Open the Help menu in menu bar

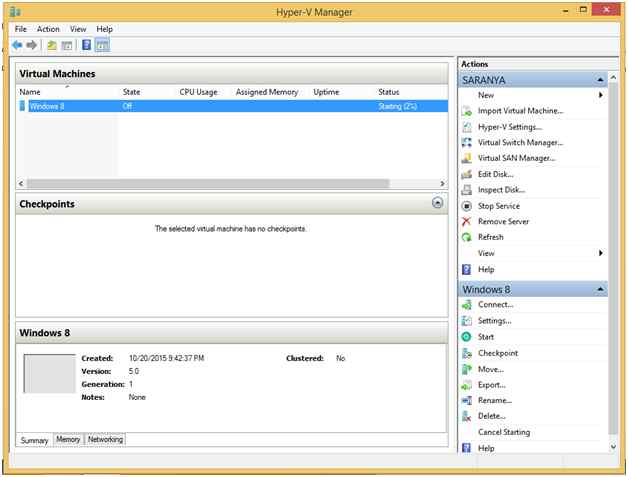coord(105,29)
